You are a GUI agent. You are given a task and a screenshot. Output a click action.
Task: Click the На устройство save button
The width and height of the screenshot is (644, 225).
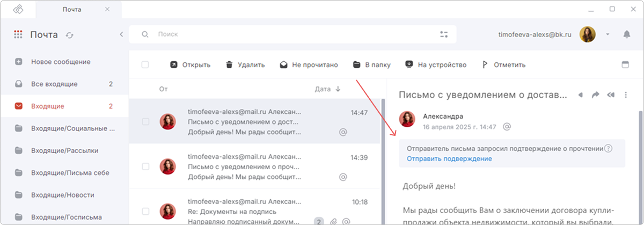(x=436, y=65)
